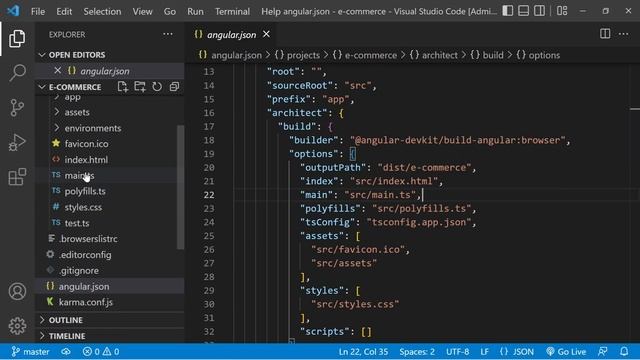Open the Run and Debug view
The height and width of the screenshot is (360, 640).
(x=17, y=142)
